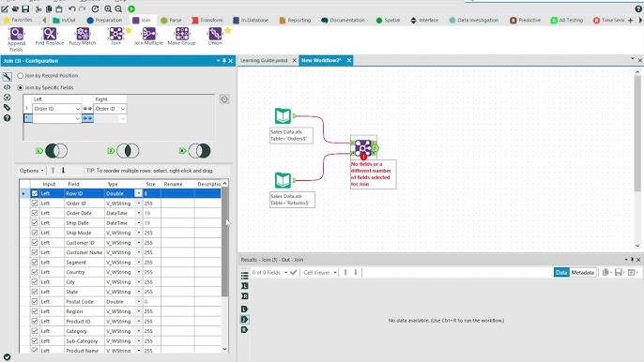Open the Row ID type Double dropdown
This screenshot has width=644, height=362.
[x=138, y=193]
